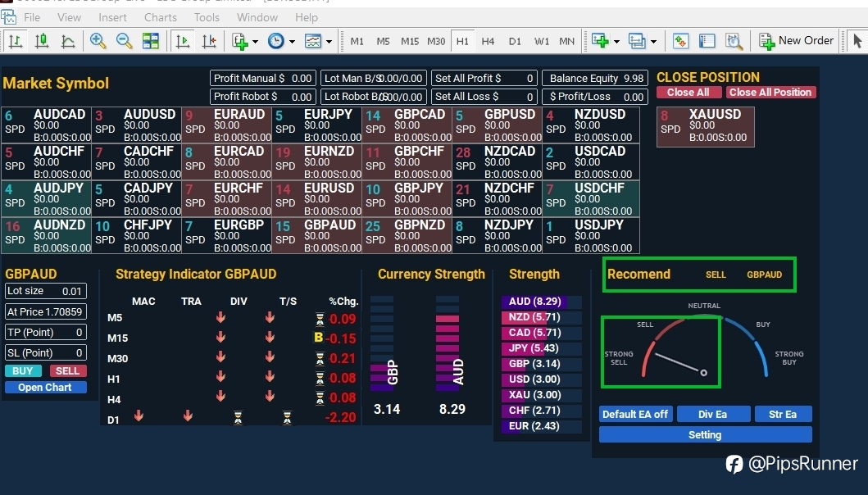868x495 pixels.
Task: Select the M15 timeframe
Action: coord(410,42)
